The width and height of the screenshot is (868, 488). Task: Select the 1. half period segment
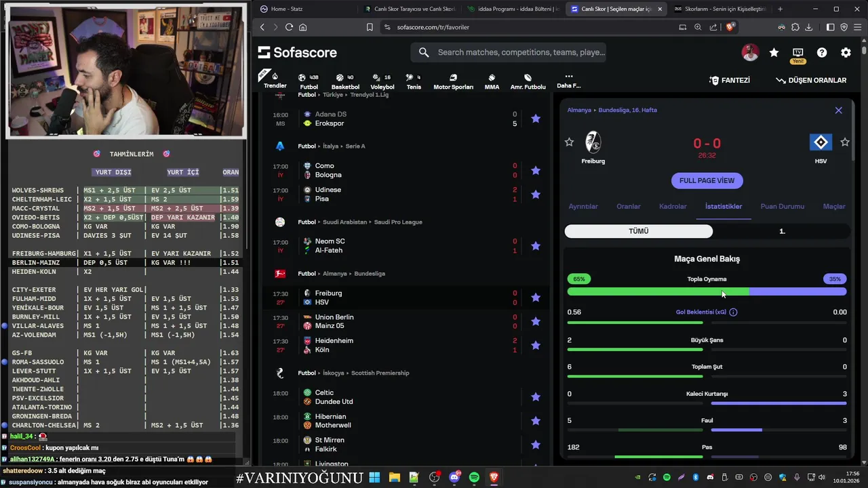[x=782, y=231]
